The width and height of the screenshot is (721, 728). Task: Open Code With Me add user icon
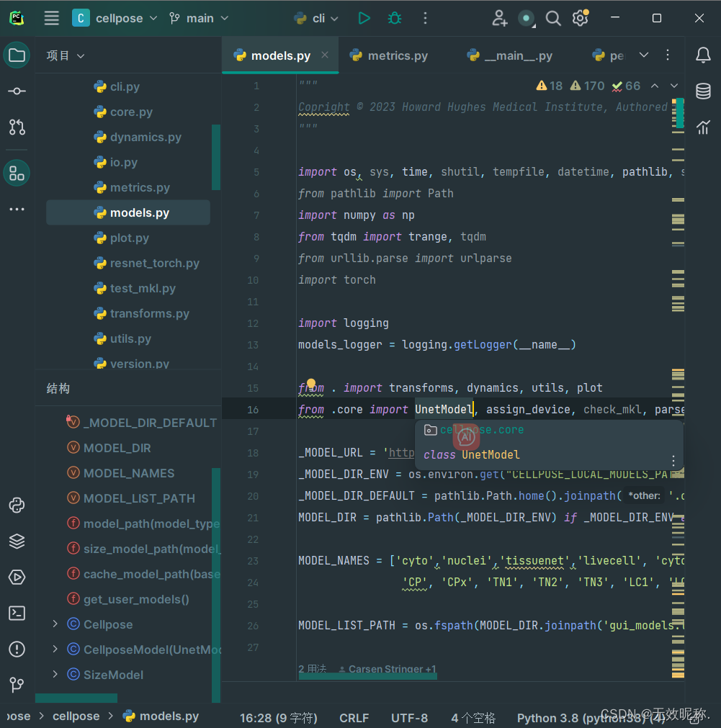point(499,18)
